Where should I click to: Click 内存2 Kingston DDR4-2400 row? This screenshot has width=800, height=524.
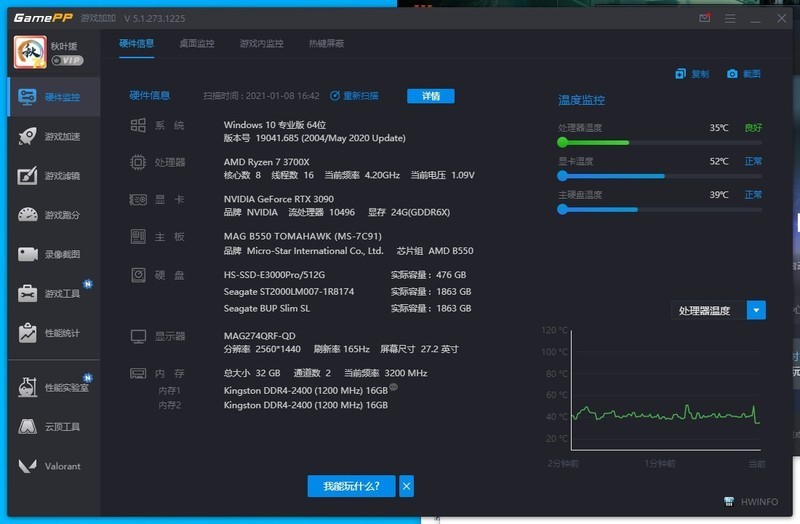pyautogui.click(x=306, y=405)
